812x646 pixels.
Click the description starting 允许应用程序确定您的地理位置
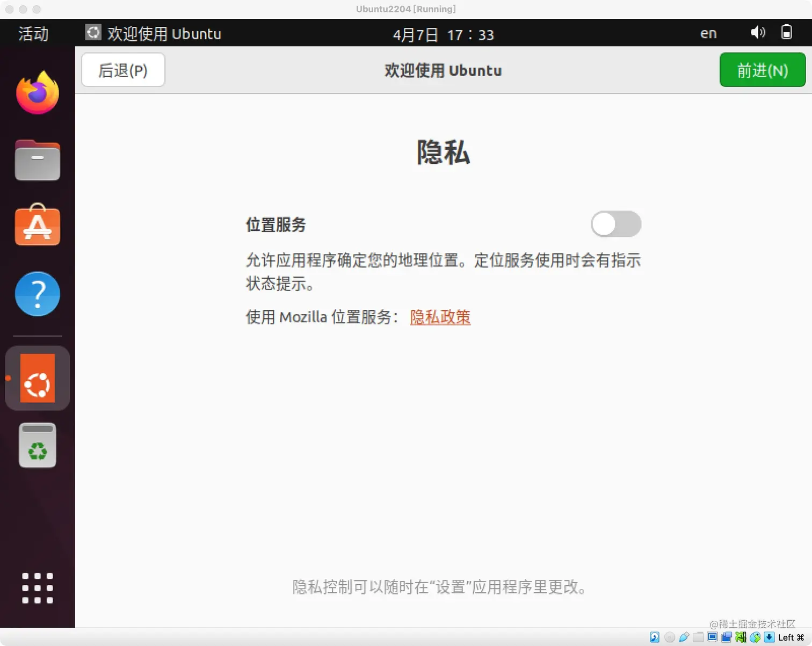(x=443, y=272)
